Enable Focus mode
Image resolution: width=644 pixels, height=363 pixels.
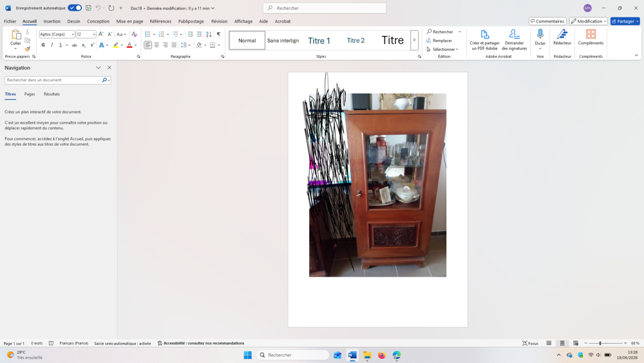click(x=530, y=343)
